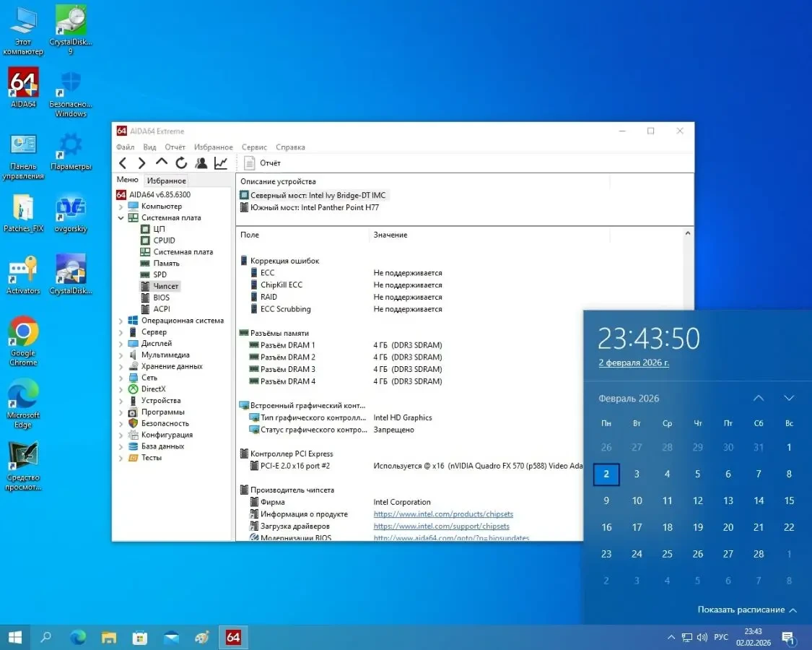Open the Сервис menu

tap(254, 147)
